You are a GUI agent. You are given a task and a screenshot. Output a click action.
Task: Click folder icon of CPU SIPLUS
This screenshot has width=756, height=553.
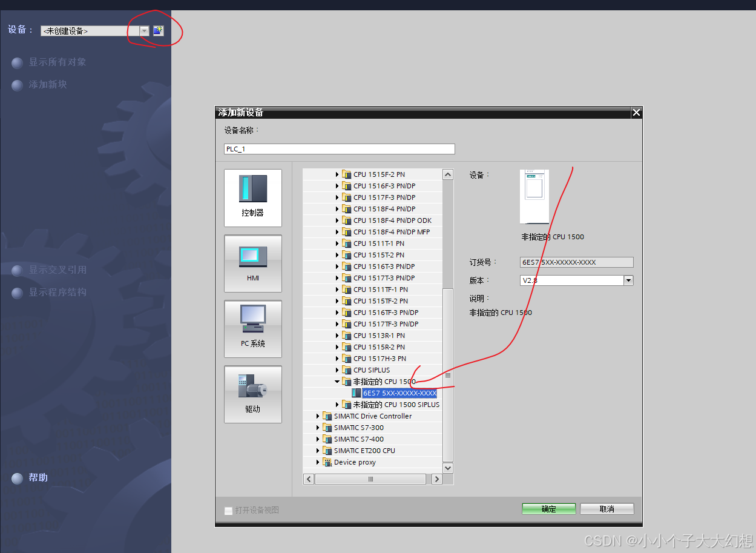click(347, 370)
